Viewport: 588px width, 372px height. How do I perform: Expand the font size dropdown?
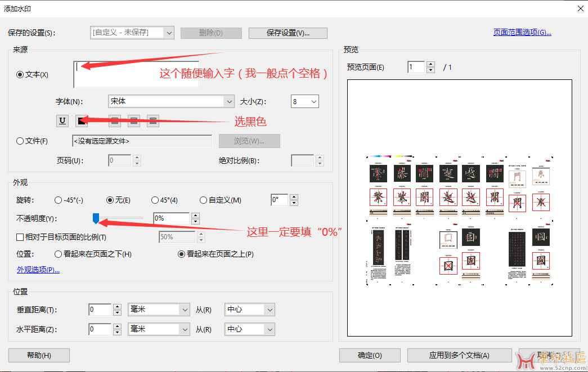click(305, 101)
